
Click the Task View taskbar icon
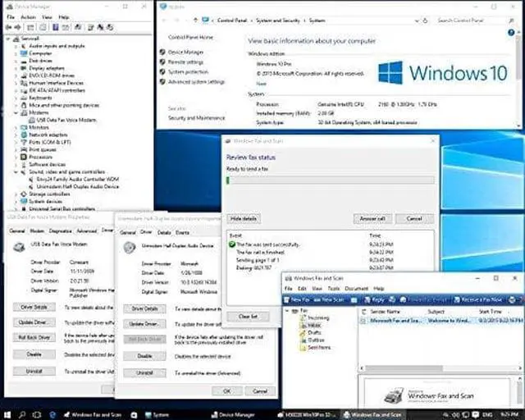36,415
